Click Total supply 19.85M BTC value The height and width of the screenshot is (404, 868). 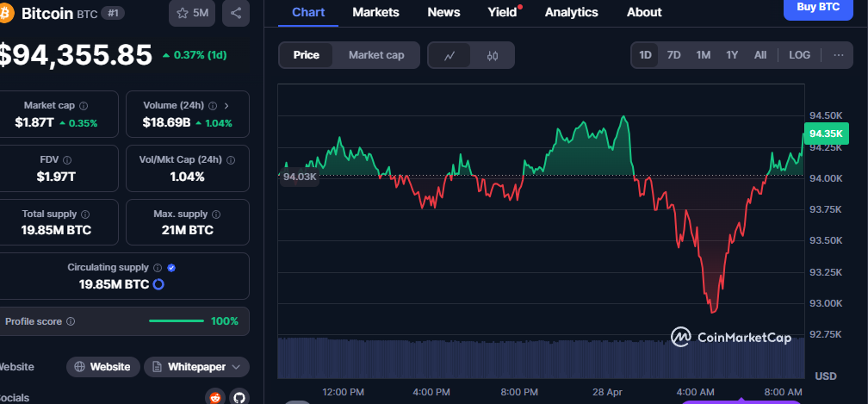click(x=57, y=230)
